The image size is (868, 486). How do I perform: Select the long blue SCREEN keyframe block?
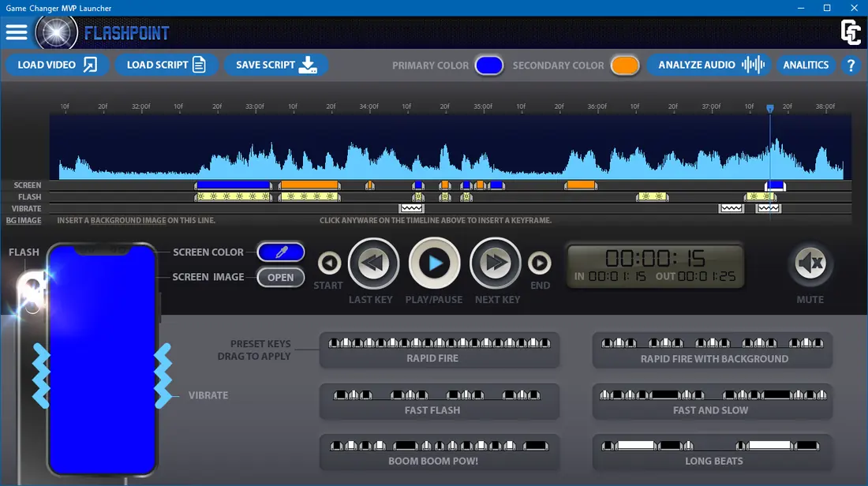pos(233,185)
